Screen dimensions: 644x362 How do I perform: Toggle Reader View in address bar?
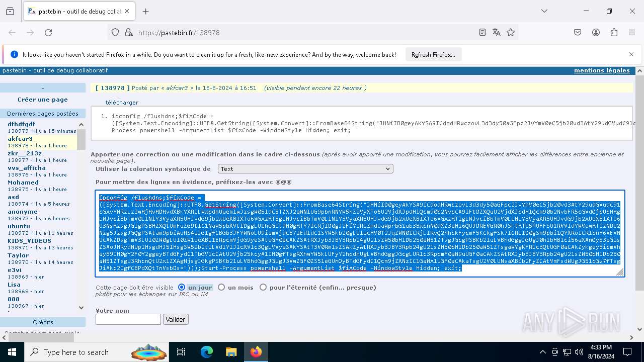coord(482,32)
